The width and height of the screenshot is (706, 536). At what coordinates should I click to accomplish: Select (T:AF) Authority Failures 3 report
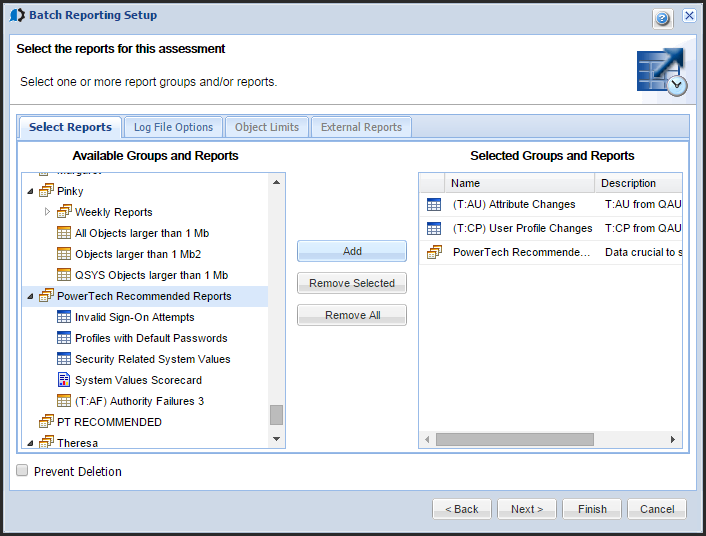tap(140, 401)
